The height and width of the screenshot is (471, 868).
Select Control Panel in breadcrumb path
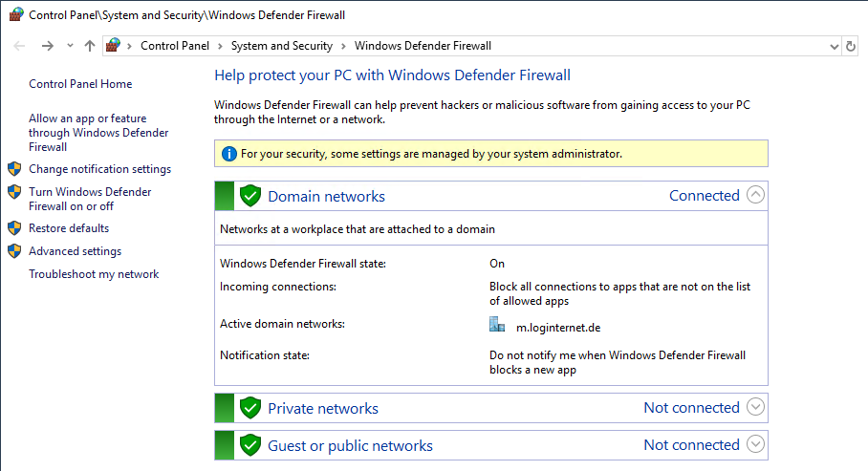(175, 46)
